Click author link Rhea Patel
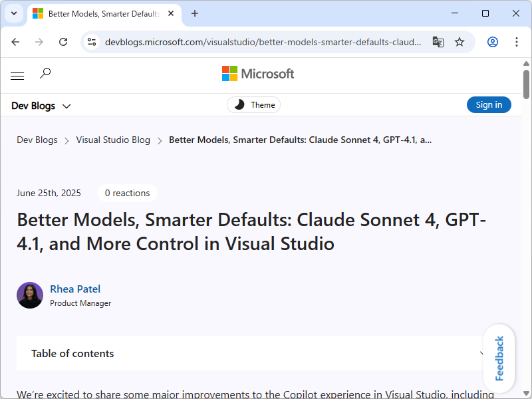The image size is (532, 399). [x=75, y=289]
